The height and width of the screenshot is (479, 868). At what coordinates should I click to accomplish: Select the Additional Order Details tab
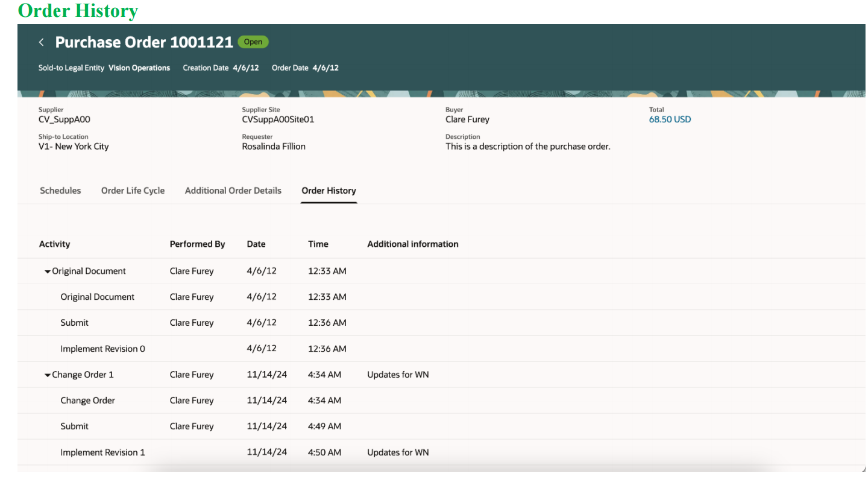coord(233,190)
